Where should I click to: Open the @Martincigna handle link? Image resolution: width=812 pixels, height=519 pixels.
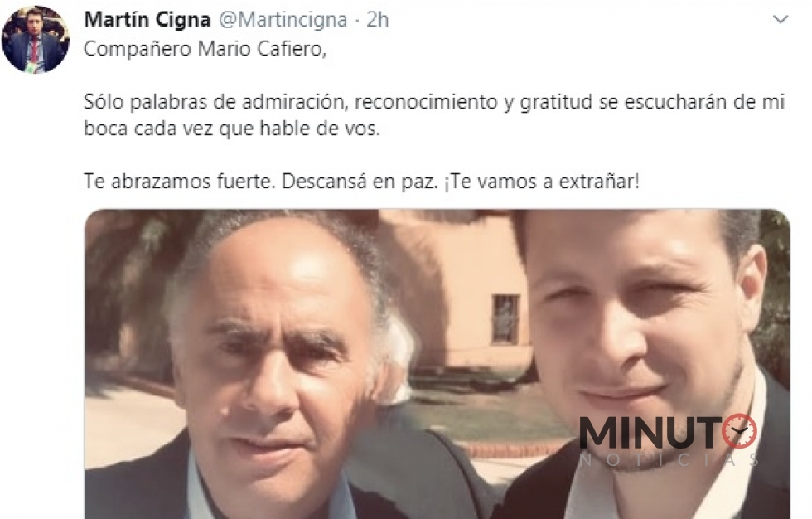[x=283, y=20]
